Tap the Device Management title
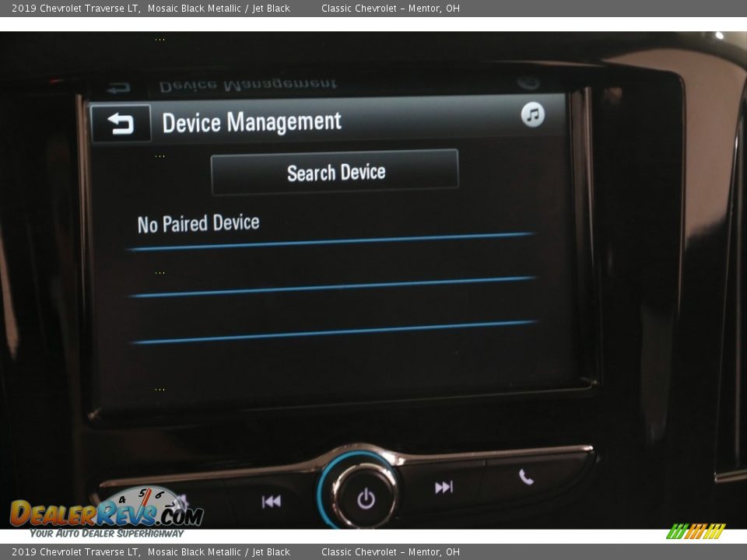 coord(251,122)
